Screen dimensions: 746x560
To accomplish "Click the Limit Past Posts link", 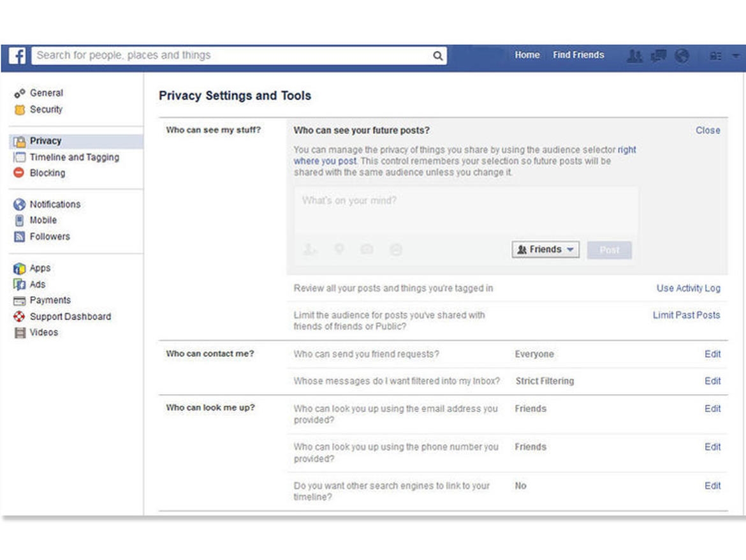I will [686, 315].
